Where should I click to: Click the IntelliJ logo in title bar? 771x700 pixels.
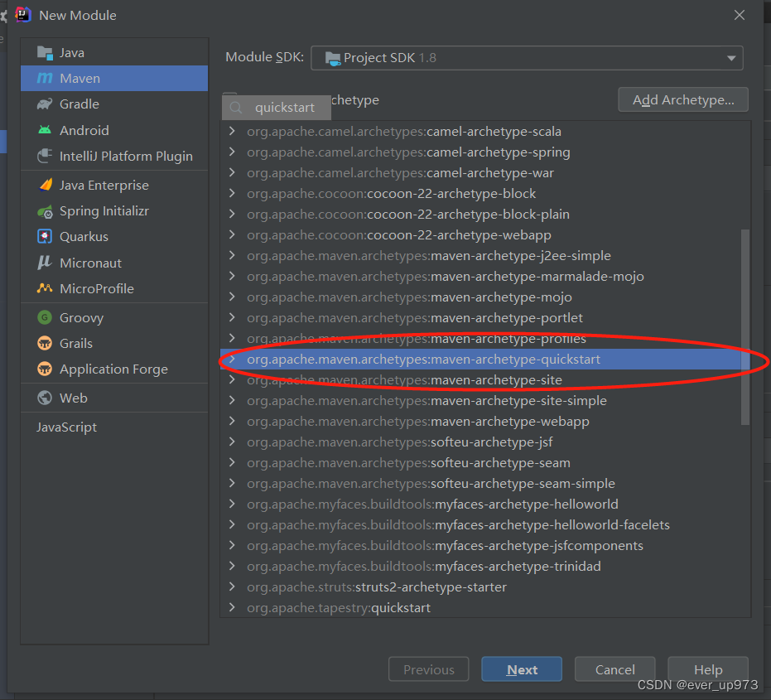pos(23,15)
